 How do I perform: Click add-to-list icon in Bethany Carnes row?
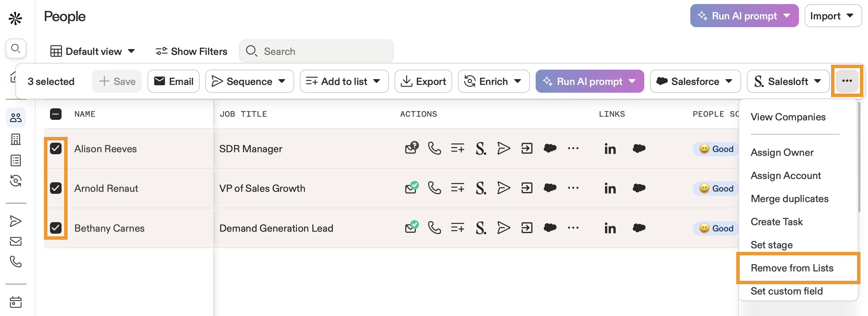pos(457,228)
